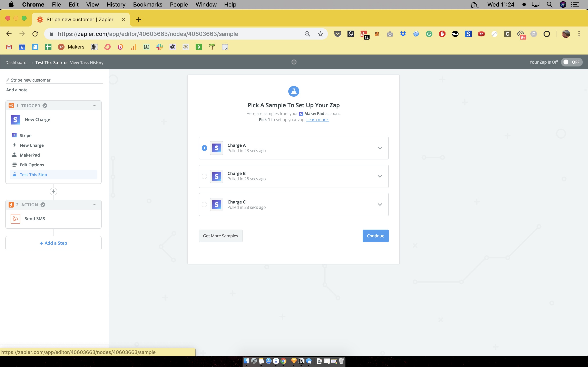Open the action step three-dots menu

95,205
